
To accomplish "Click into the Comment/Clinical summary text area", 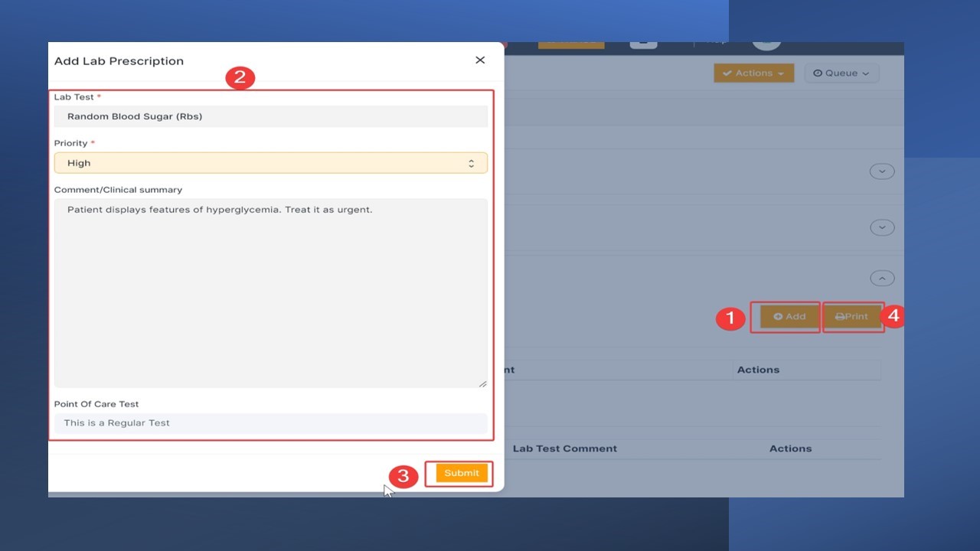I will pos(270,293).
